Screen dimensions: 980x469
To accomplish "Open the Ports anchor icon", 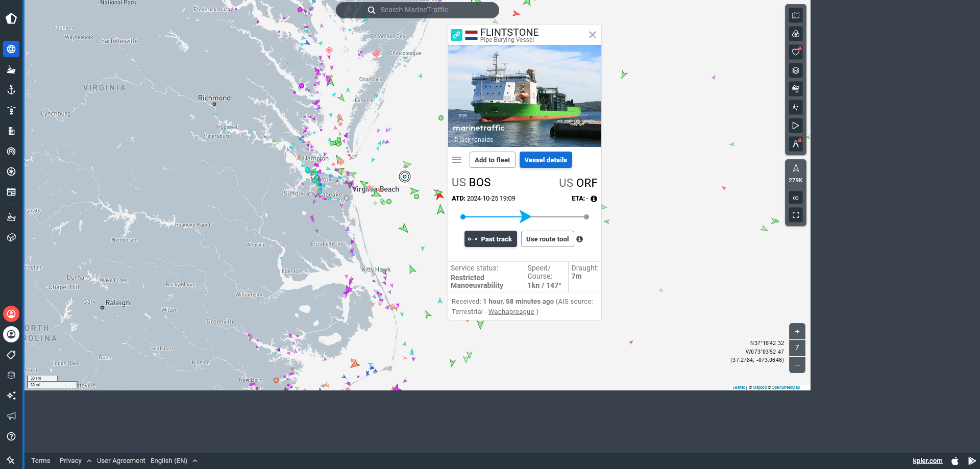I will 11,90.
